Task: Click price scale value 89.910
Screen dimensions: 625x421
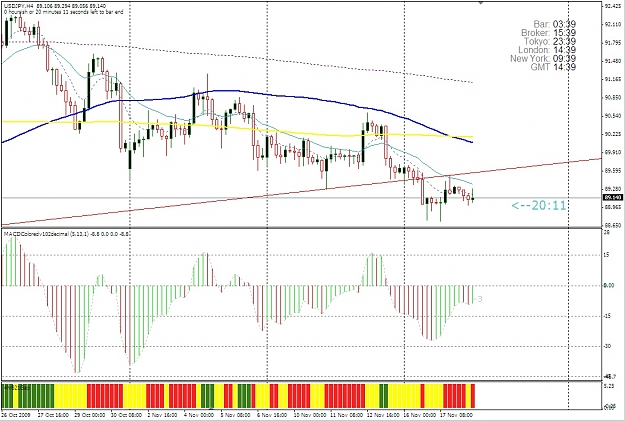Action: click(x=613, y=152)
